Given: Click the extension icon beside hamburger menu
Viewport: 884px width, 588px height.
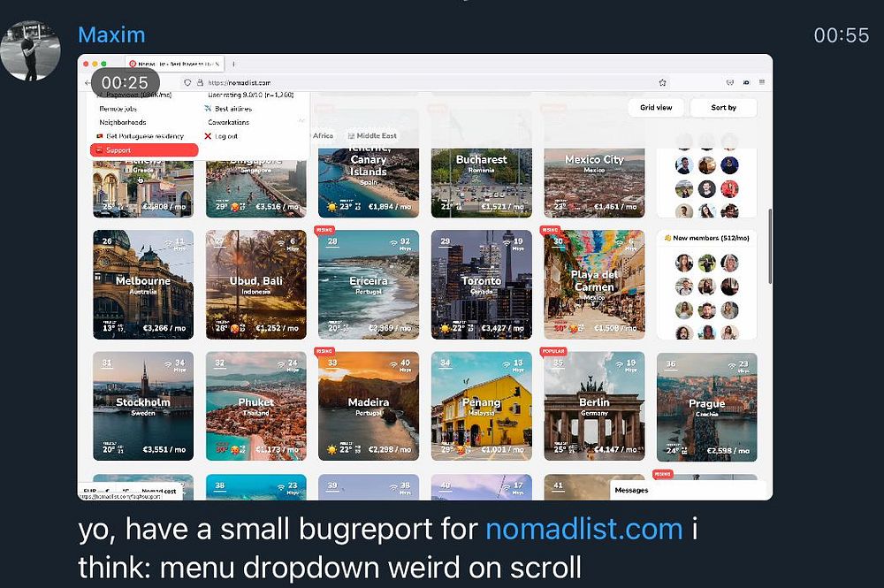Looking at the screenshot, I should click(x=746, y=82).
